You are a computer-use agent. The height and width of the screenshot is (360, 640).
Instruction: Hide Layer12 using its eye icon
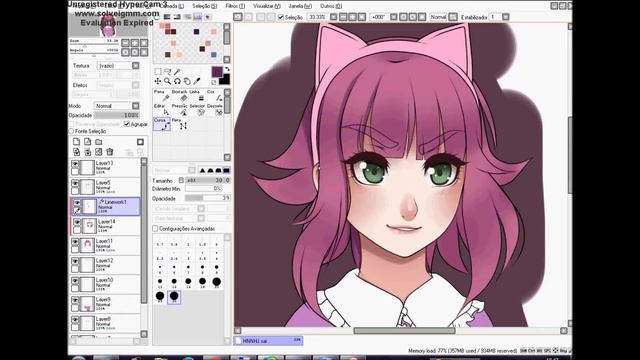click(x=75, y=262)
